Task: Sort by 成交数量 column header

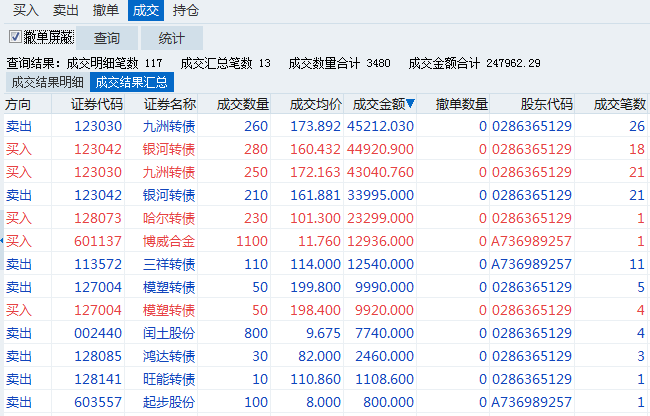Action: (x=234, y=104)
